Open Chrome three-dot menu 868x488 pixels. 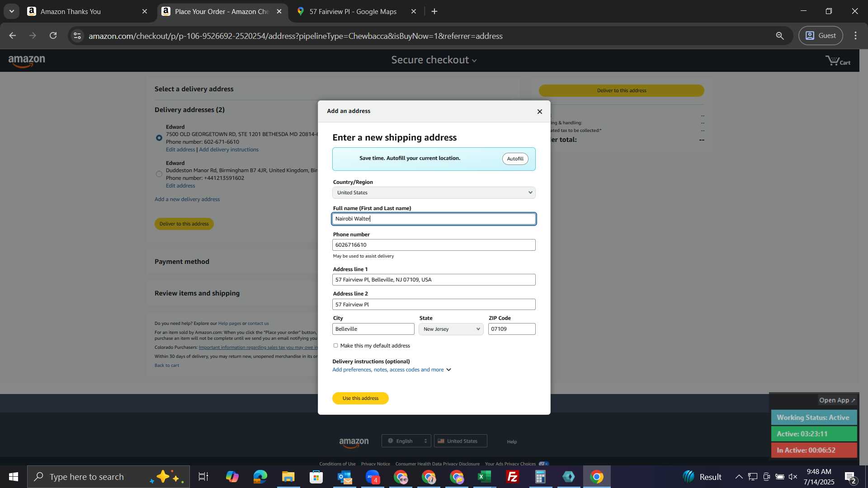coord(855,36)
